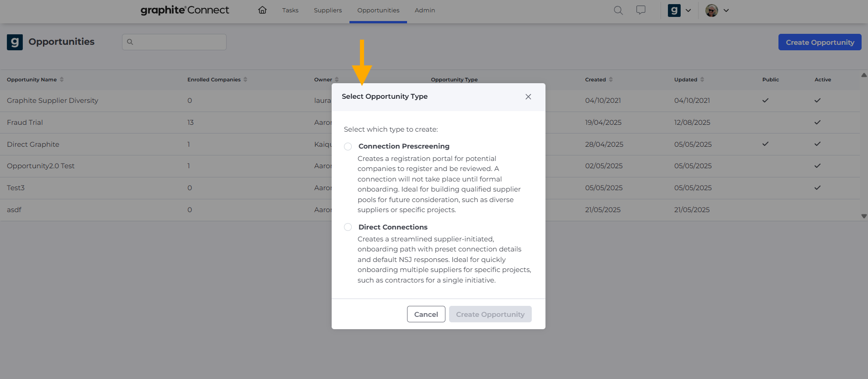Click the Graphite company logo icon in header
Screen dimensions: 868x379
674,10
